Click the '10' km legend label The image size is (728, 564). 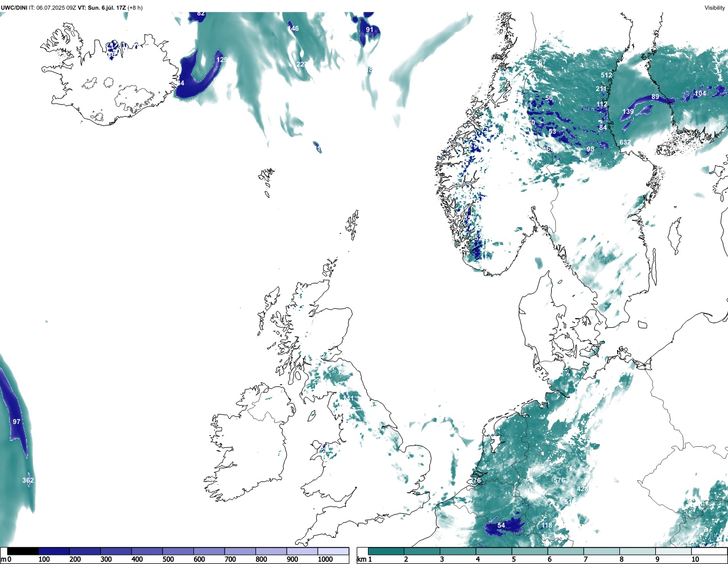coord(695,559)
